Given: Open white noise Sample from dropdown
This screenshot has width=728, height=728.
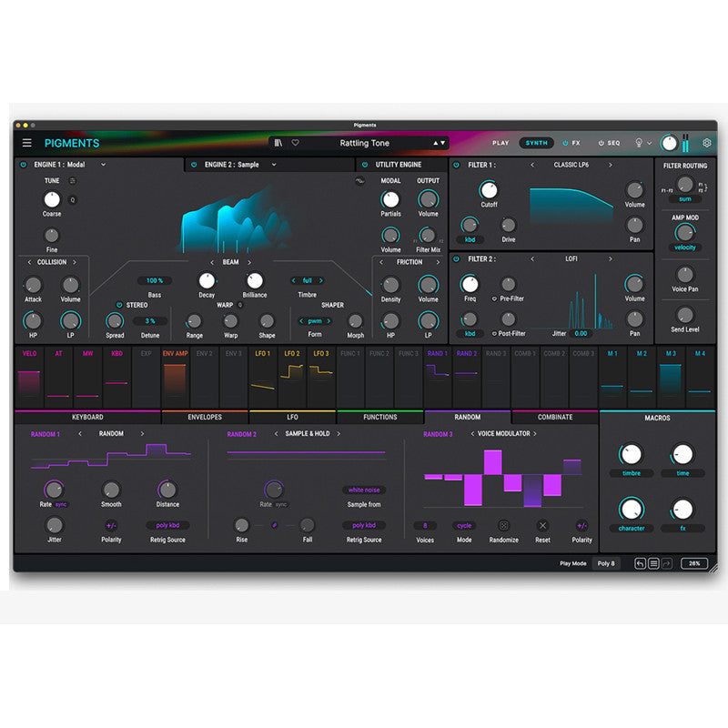Looking at the screenshot, I should tap(364, 490).
